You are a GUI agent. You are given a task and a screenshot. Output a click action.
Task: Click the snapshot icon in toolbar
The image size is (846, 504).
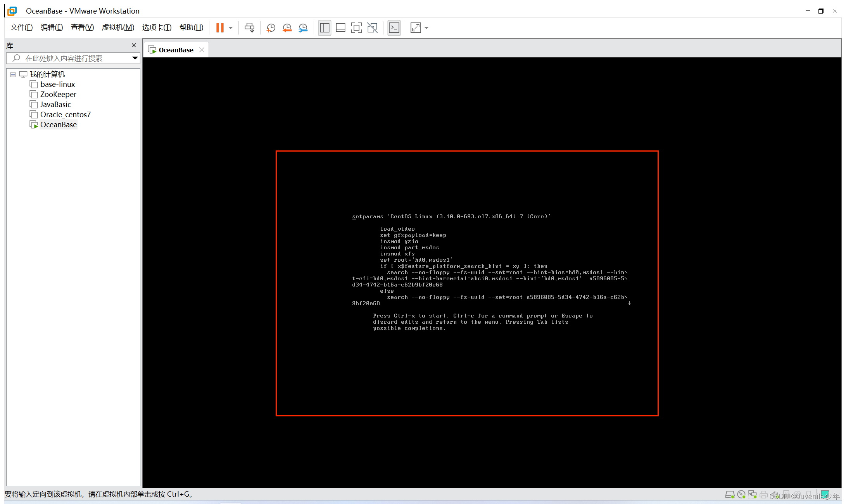pos(271,27)
